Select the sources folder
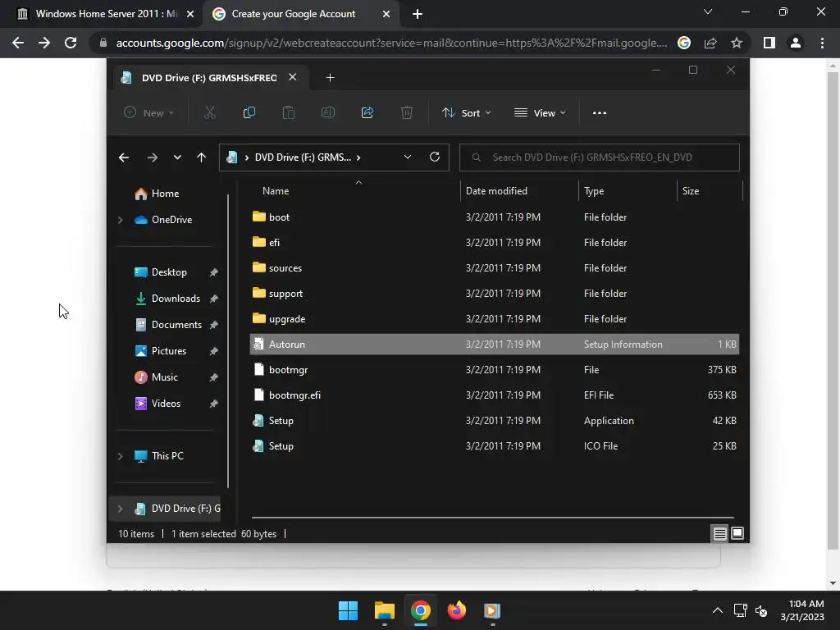Viewport: 840px width, 630px height. point(495,268)
